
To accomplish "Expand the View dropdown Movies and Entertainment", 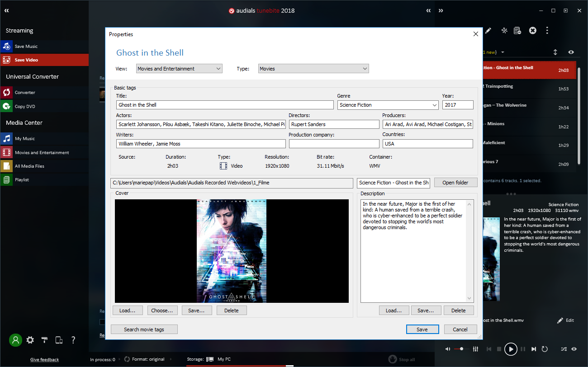I will [179, 69].
